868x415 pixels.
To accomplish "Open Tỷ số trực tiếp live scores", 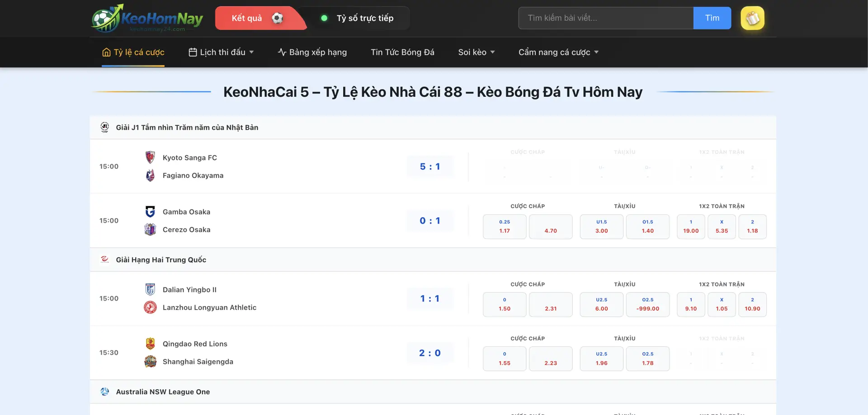I will [357, 18].
